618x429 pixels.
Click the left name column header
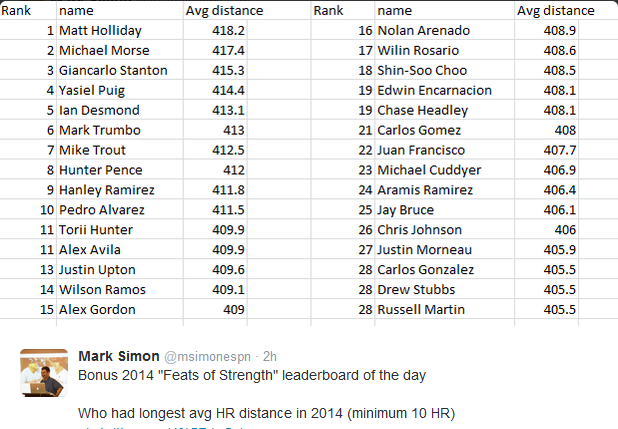[x=77, y=10]
